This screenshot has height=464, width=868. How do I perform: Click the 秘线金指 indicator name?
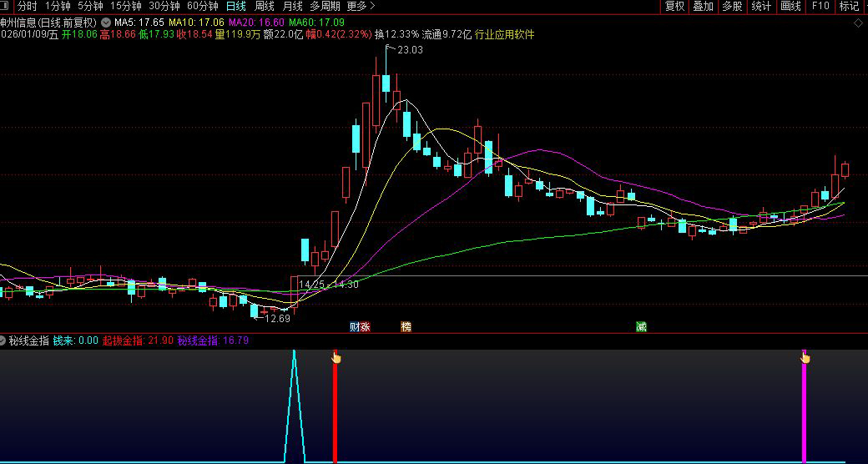[x=28, y=340]
